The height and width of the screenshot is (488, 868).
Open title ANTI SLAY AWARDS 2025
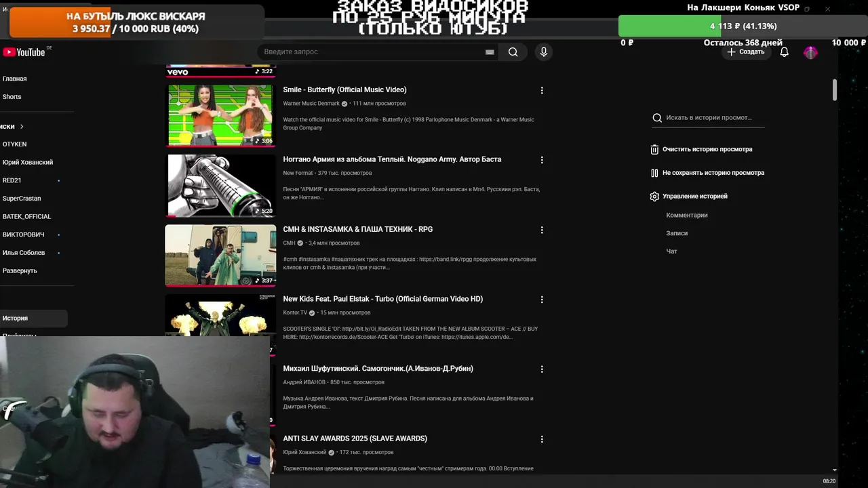pos(355,439)
